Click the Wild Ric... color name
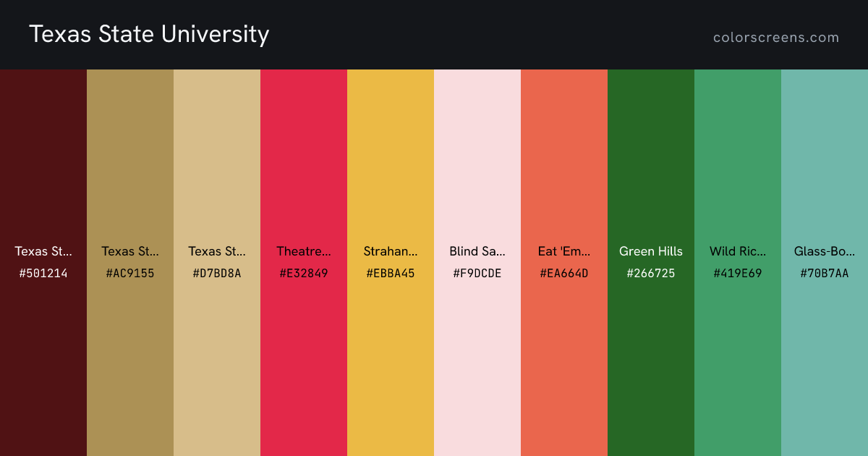This screenshot has width=868, height=456. [x=738, y=251]
